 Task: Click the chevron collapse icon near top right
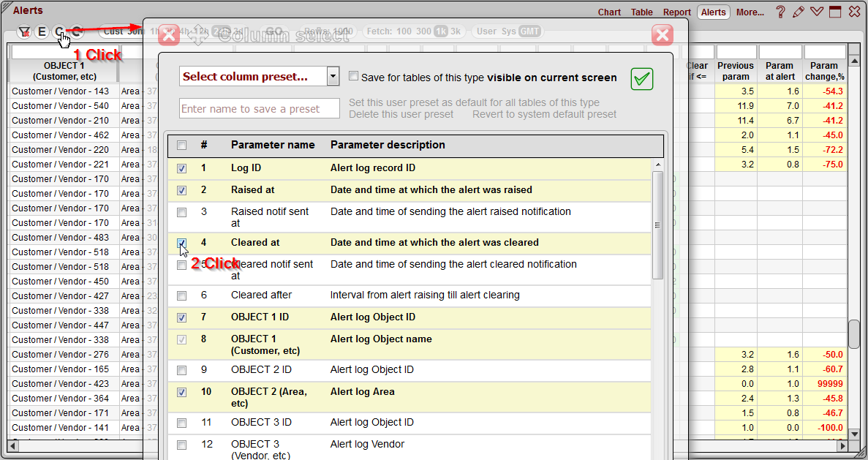[x=817, y=12]
